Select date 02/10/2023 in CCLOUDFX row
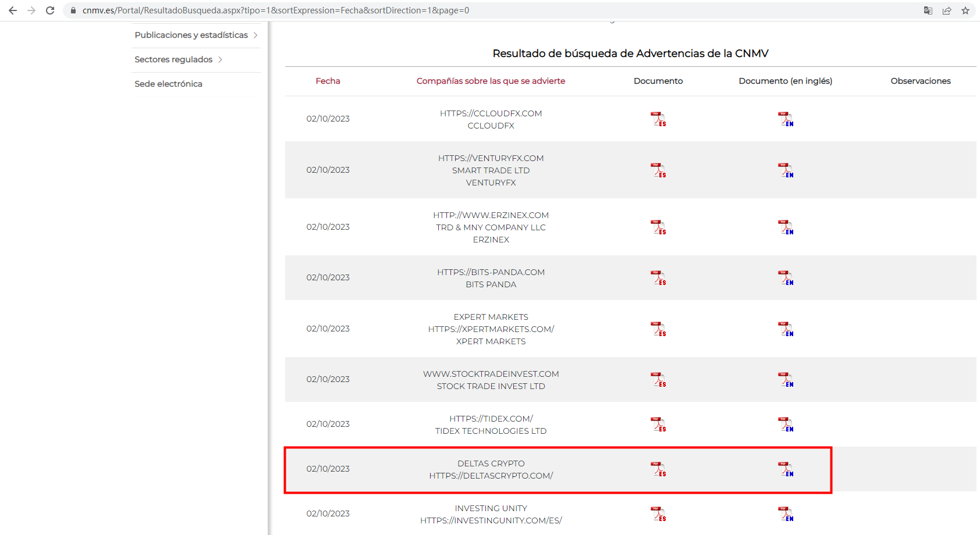The width and height of the screenshot is (980, 535). coord(328,119)
